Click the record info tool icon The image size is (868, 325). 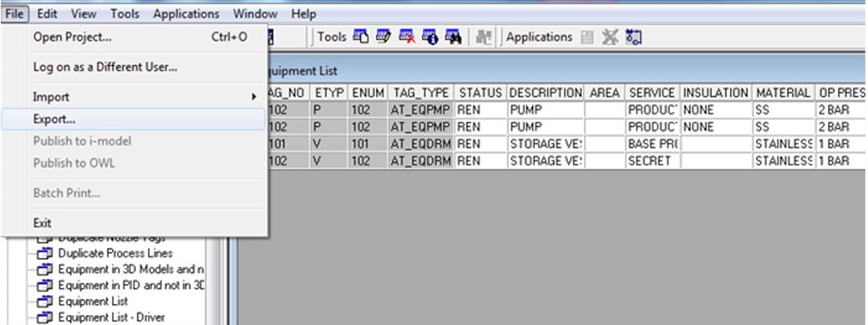[429, 37]
